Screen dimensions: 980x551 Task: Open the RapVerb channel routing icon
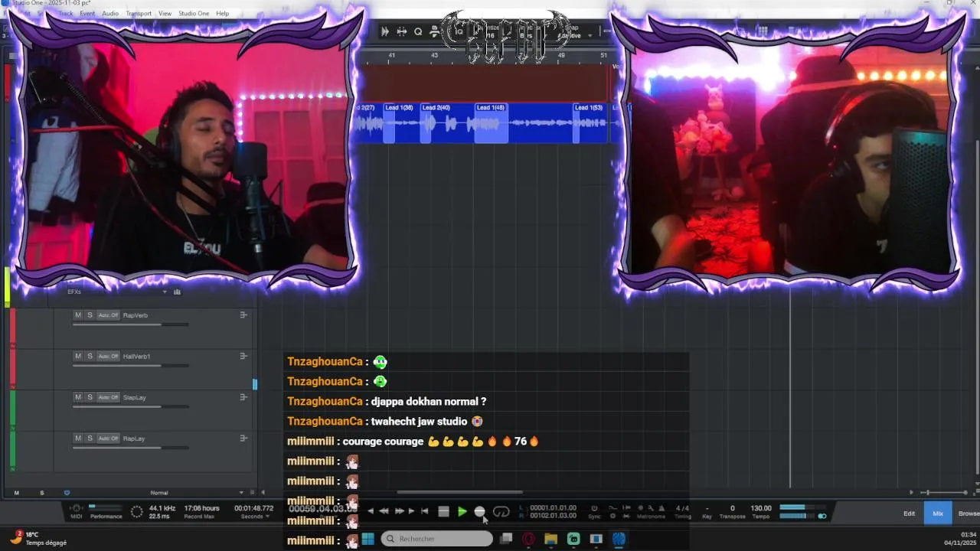click(243, 315)
